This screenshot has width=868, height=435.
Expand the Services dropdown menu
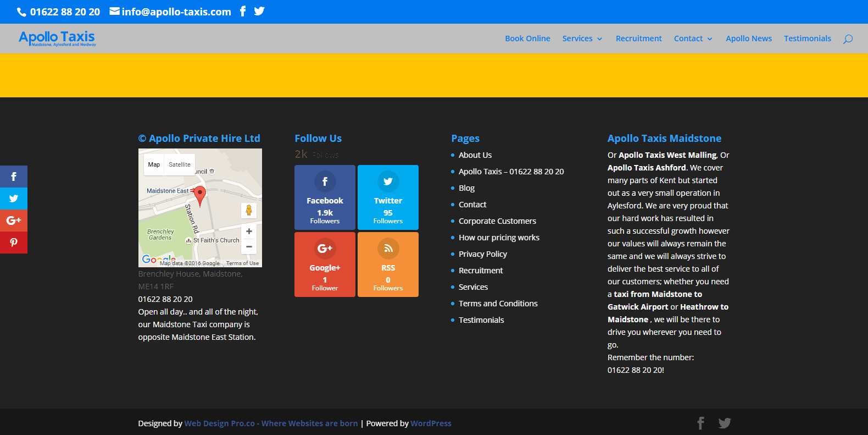point(582,38)
